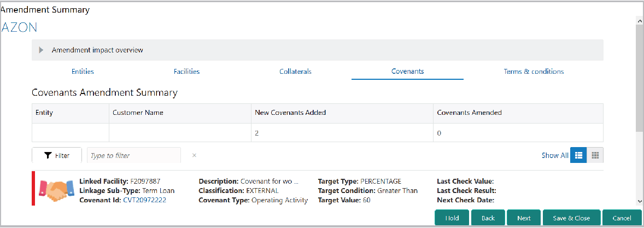644x228 pixels.
Task: Click the scrollbar down arrow
Action: [639, 201]
